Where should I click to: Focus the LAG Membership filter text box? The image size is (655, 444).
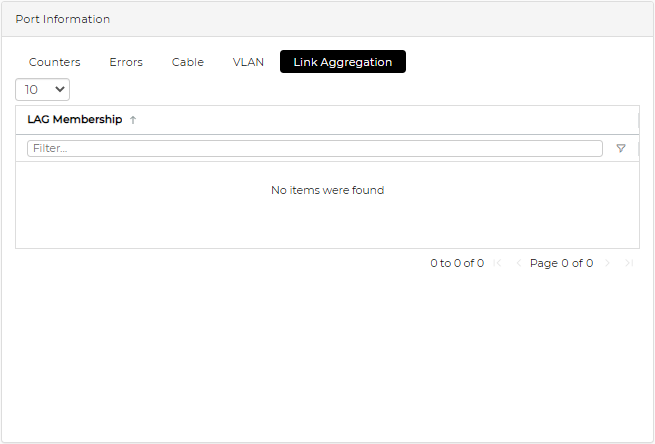pos(314,148)
